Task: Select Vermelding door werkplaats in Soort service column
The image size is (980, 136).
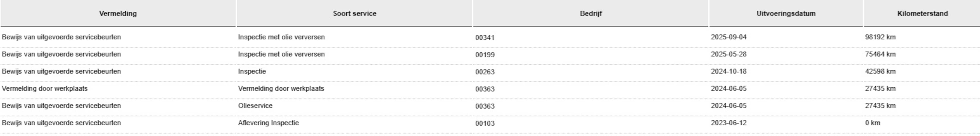Action: pos(281,89)
